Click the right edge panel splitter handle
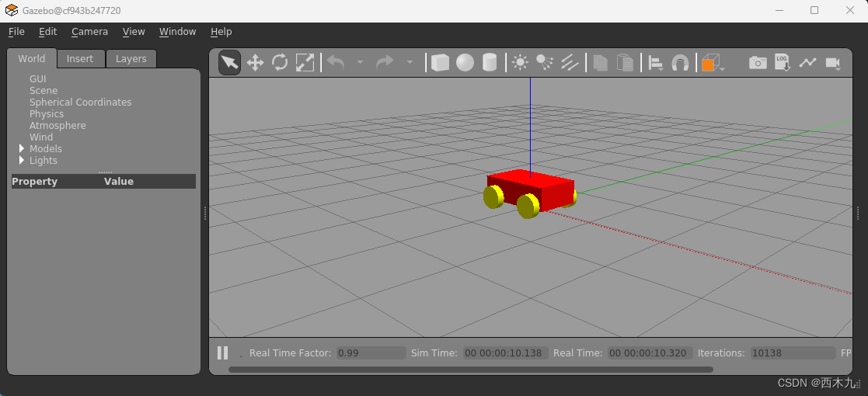The image size is (868, 396). coord(858,213)
